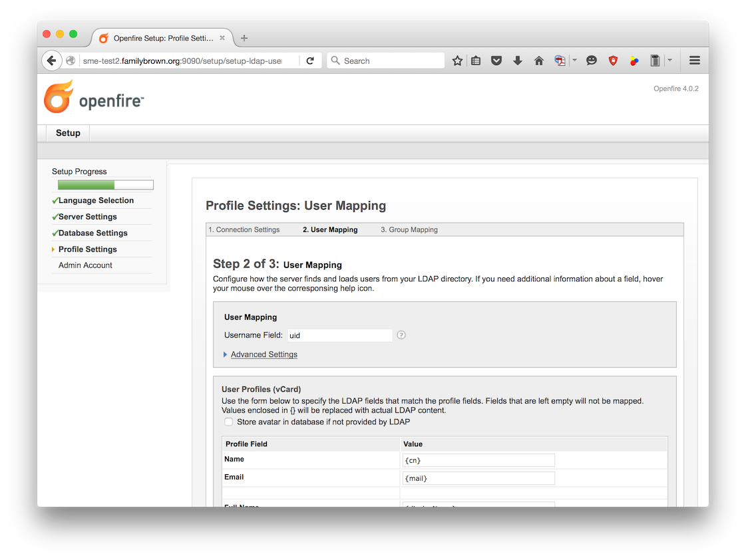Open the downloads arrow icon
Screen dimensions: 746x560
click(518, 61)
